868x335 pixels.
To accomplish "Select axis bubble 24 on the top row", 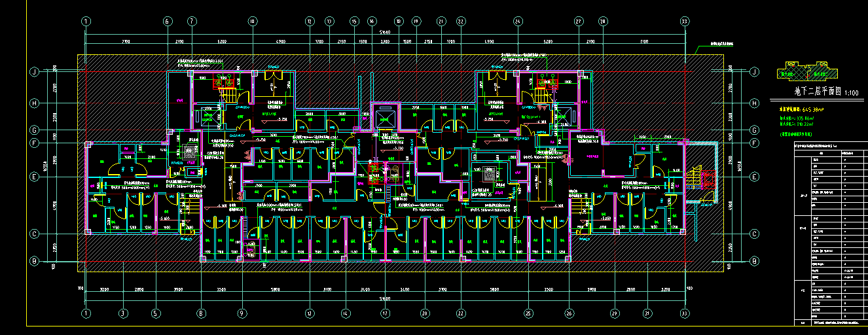I will (x=518, y=22).
